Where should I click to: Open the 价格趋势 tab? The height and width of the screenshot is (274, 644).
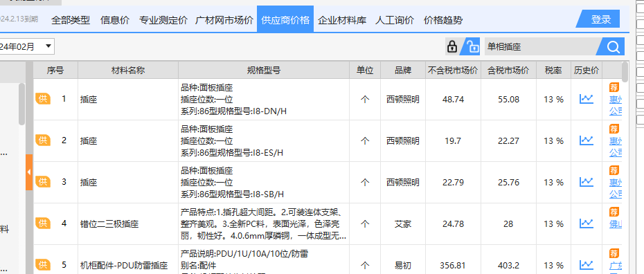(442, 20)
